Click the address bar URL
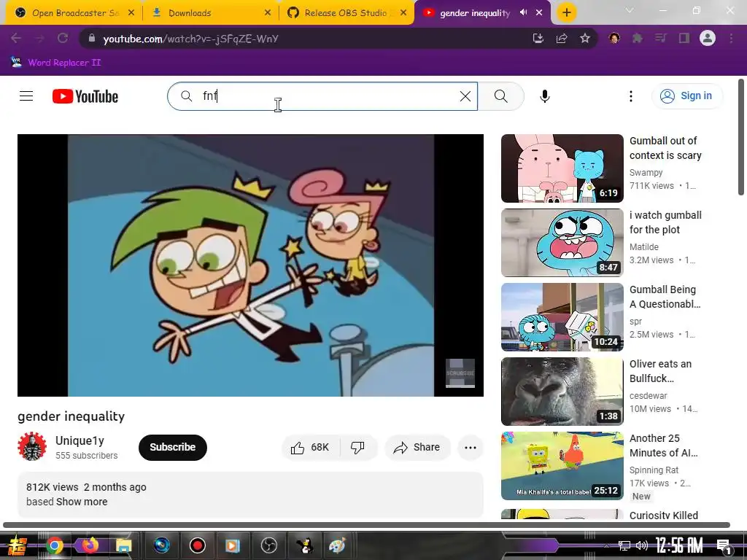This screenshot has width=747, height=560. (190, 39)
